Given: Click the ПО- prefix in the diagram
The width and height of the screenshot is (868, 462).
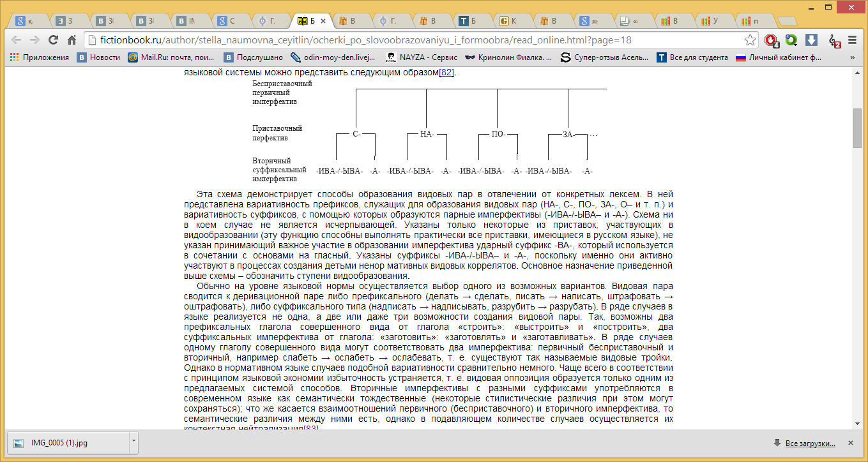Looking at the screenshot, I should (498, 134).
